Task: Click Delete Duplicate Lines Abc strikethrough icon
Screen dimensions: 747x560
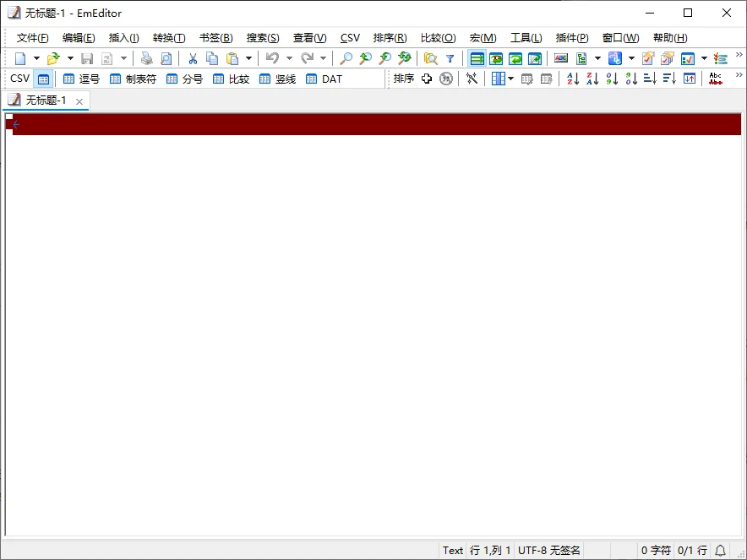Action: click(716, 79)
